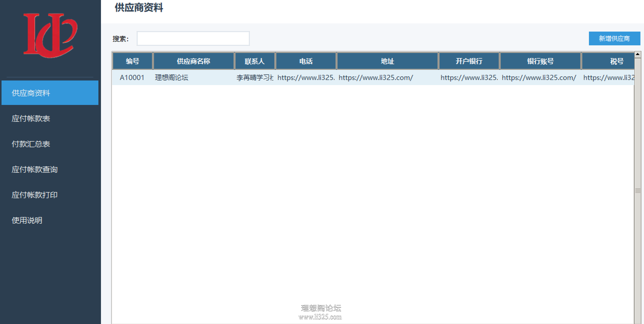Click the URL in the 电话 column
The height and width of the screenshot is (324, 644).
click(306, 77)
